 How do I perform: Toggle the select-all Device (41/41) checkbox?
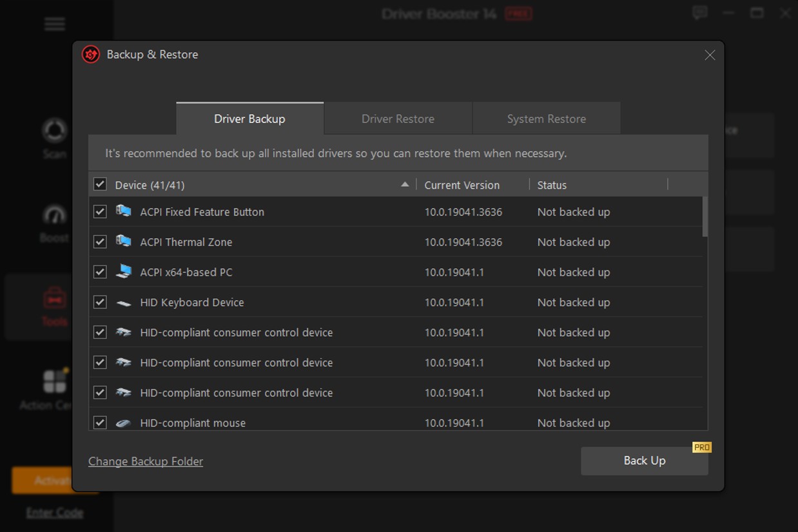point(100,184)
